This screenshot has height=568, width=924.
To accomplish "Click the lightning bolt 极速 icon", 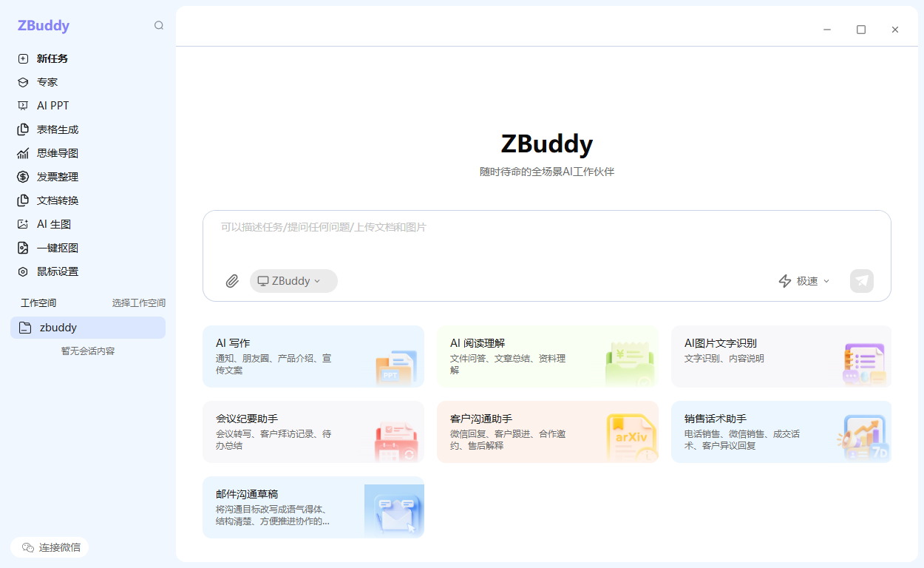I will (785, 281).
